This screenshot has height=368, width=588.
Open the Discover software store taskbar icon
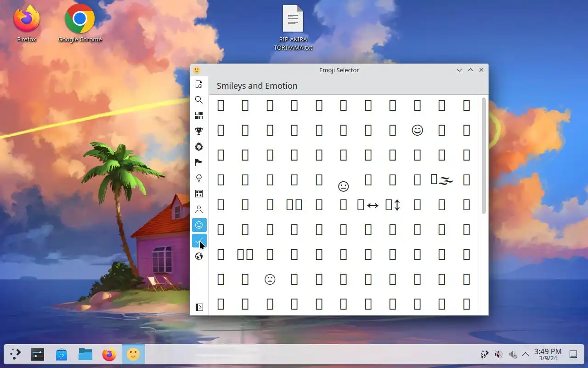click(62, 354)
